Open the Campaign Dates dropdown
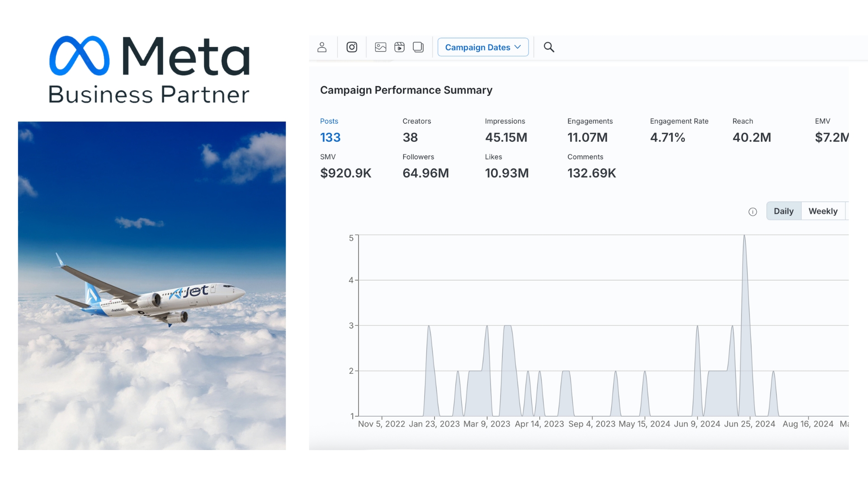Image resolution: width=868 pixels, height=488 pixels. (477, 47)
